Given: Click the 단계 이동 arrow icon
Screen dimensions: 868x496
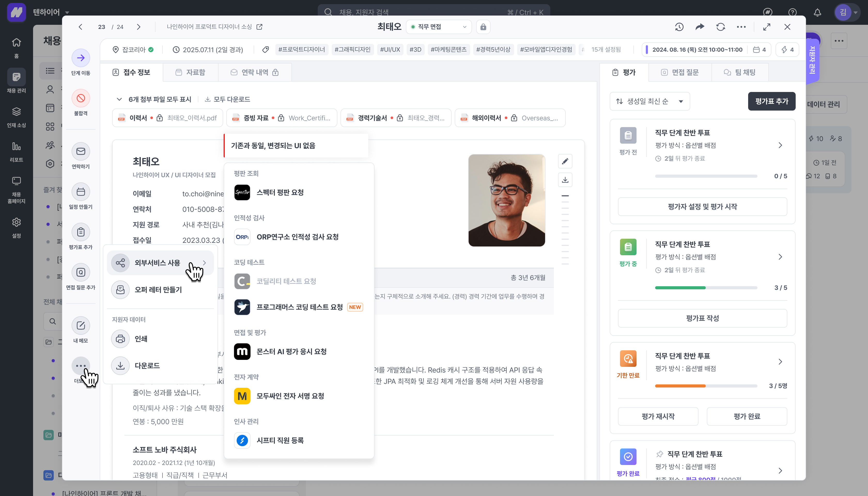Looking at the screenshot, I should [x=81, y=58].
